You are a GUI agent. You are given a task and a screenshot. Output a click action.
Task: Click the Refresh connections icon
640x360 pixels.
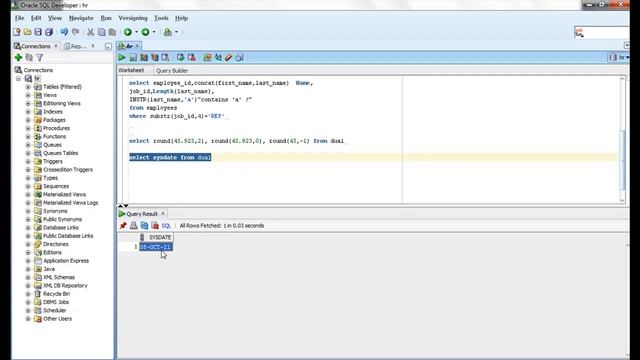[x=29, y=58]
